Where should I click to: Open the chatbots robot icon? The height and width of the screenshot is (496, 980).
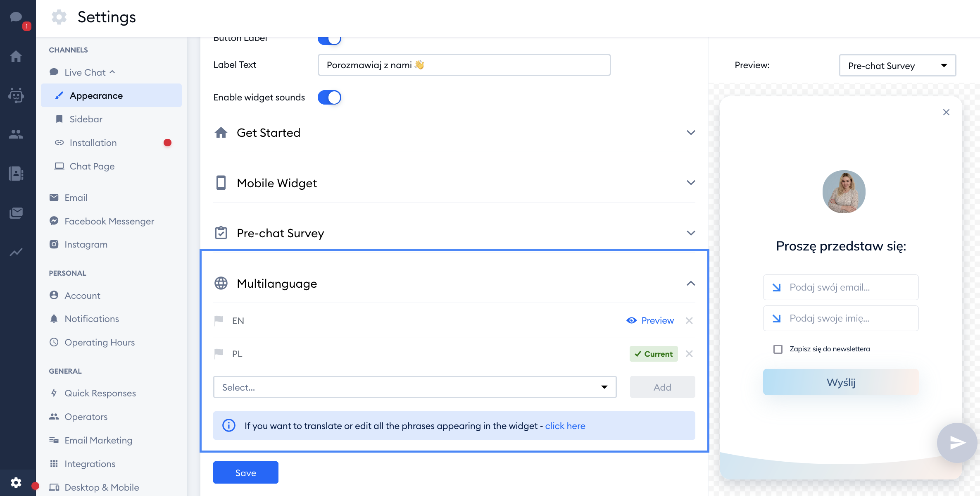tap(16, 95)
